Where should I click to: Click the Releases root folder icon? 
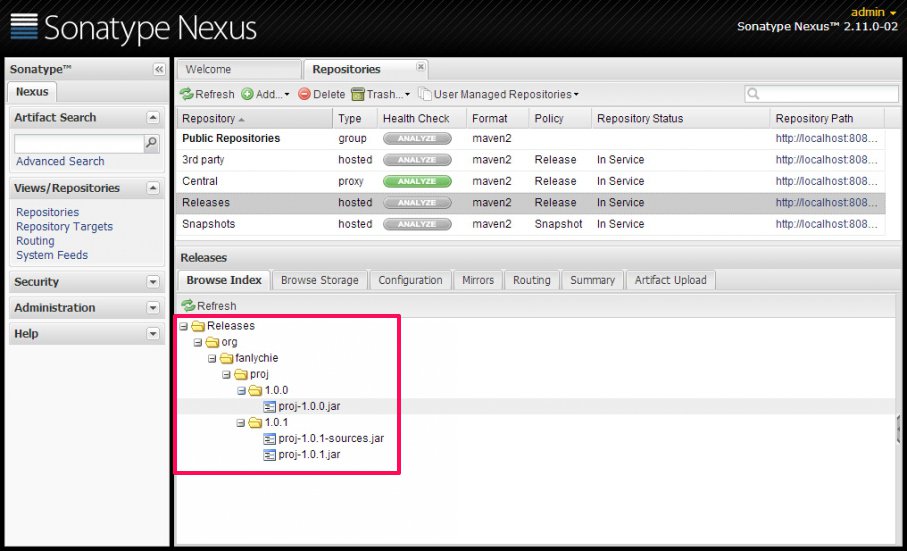[x=198, y=326]
